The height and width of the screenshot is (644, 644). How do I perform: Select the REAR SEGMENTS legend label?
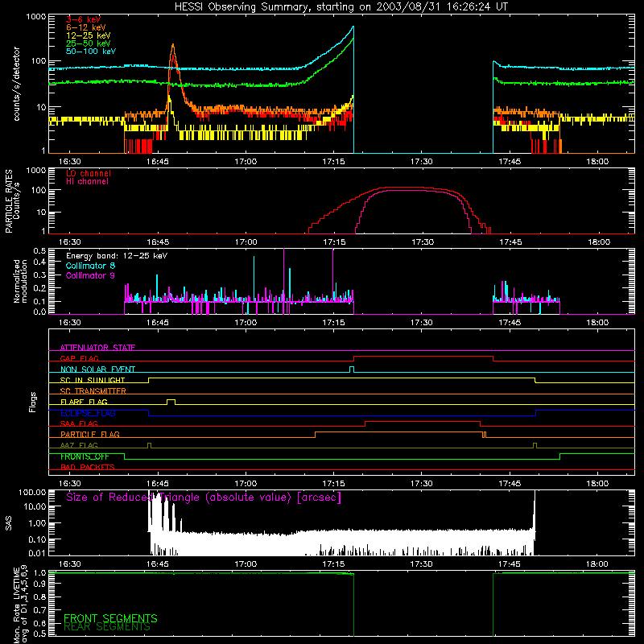(107, 627)
